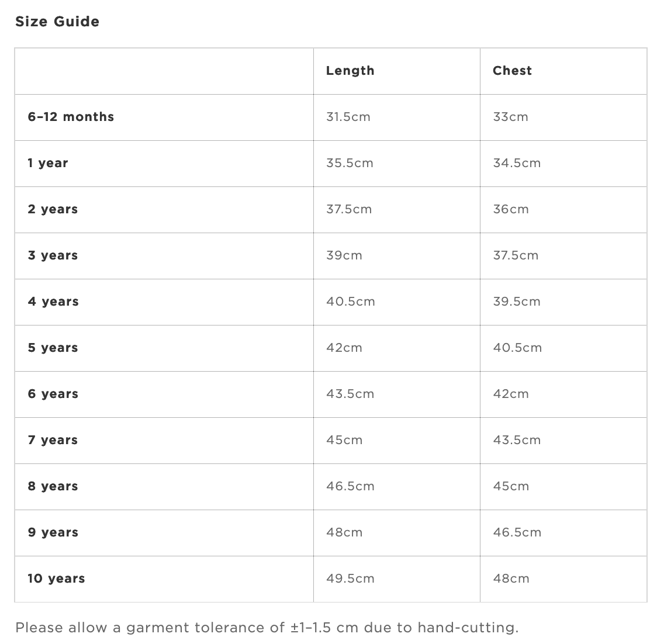Click the Size Guide heading

pyautogui.click(x=57, y=22)
